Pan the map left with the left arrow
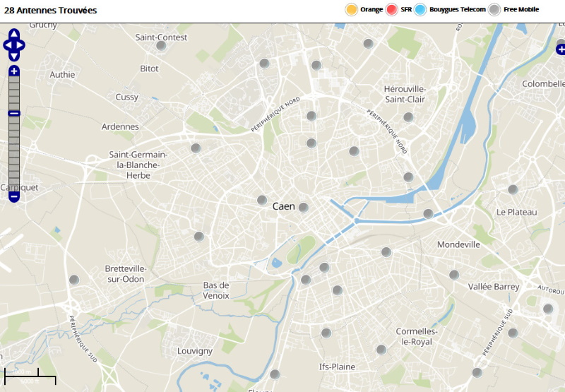This screenshot has width=565, height=392. (x=7, y=44)
